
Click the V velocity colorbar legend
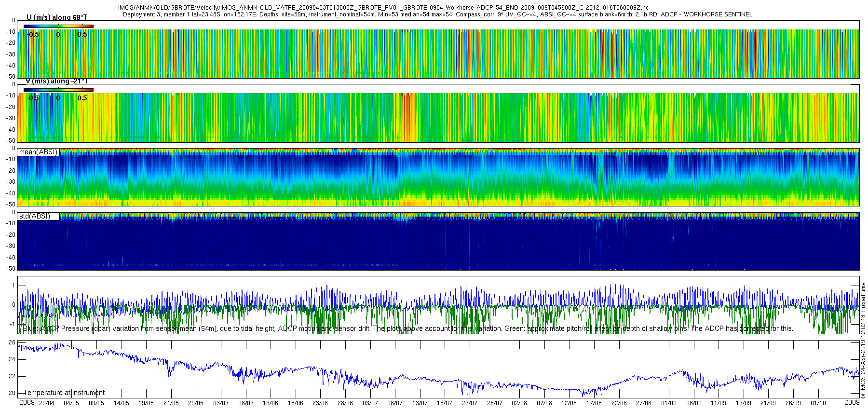tap(58, 90)
